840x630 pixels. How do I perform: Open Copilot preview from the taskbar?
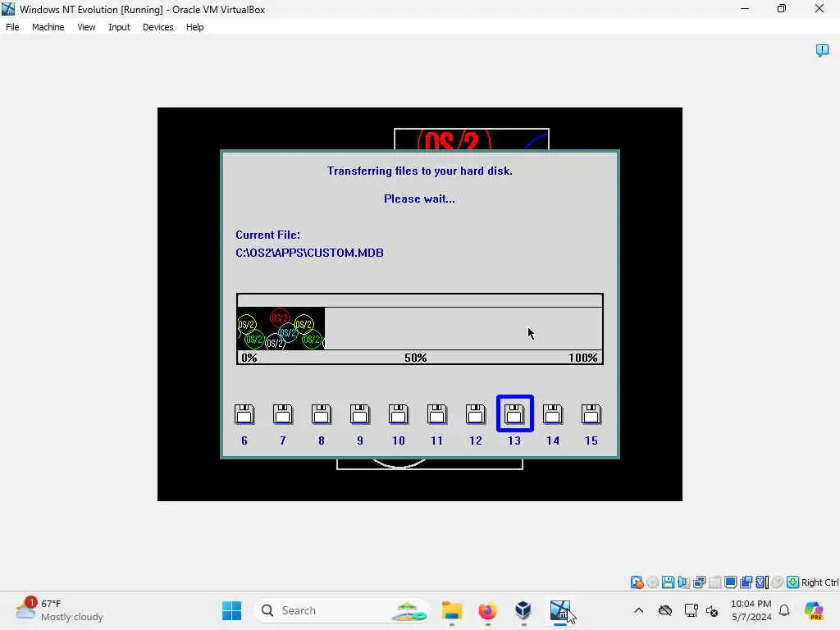pyautogui.click(x=814, y=610)
